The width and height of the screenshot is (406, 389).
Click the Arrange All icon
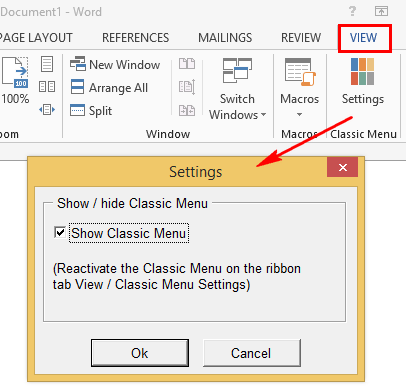coord(109,88)
